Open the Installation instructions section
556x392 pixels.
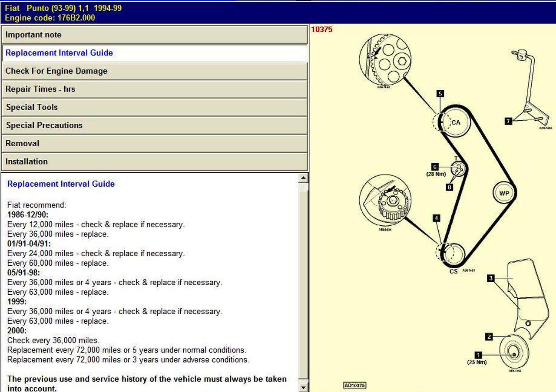154,161
